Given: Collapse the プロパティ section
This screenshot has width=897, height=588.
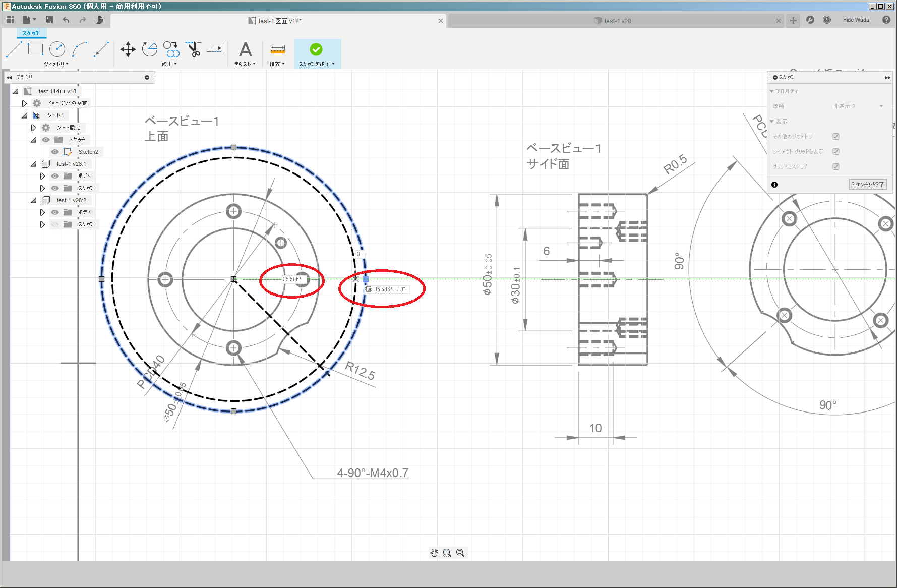Looking at the screenshot, I should click(x=771, y=91).
